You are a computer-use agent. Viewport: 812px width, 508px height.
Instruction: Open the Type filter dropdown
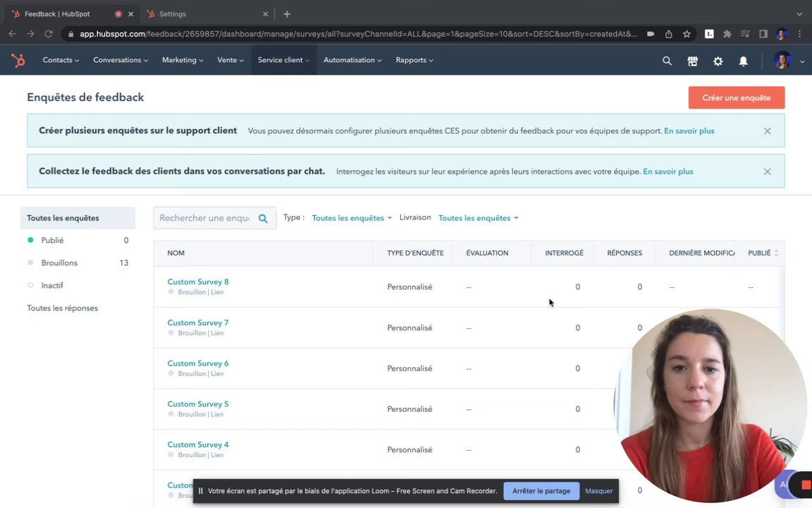pyautogui.click(x=352, y=218)
